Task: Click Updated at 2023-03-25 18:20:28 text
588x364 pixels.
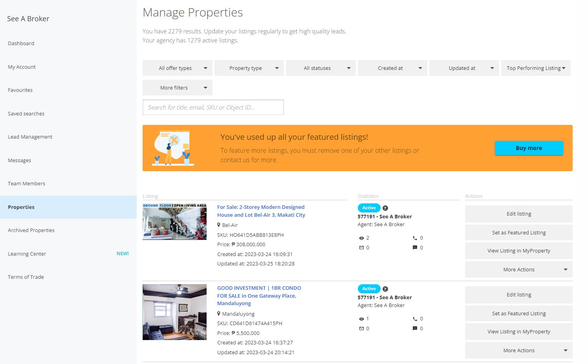Action: click(256, 264)
